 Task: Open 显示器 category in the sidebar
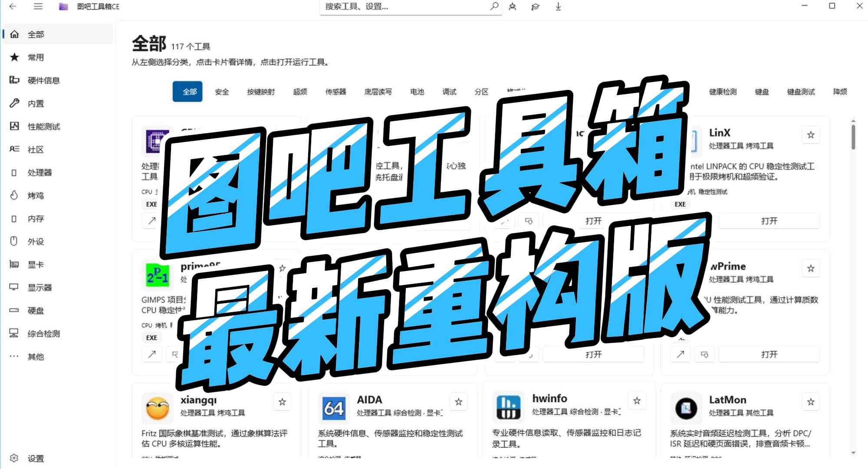coord(58,287)
